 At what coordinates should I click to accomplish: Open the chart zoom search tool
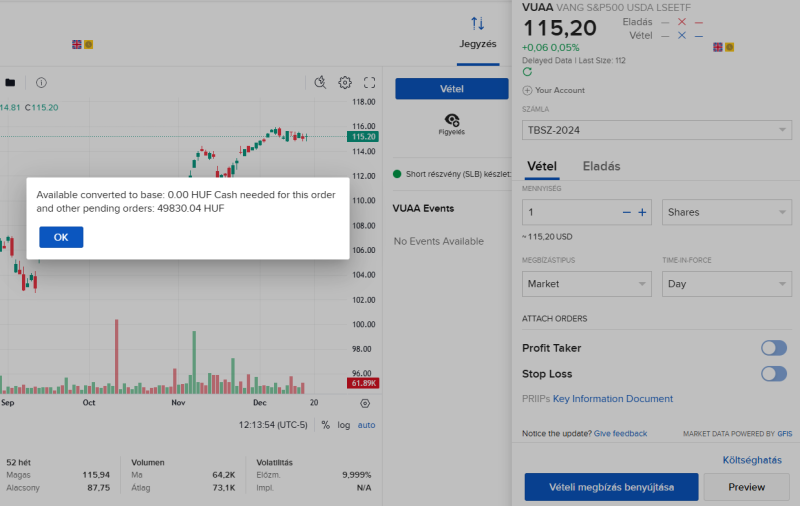pos(320,83)
